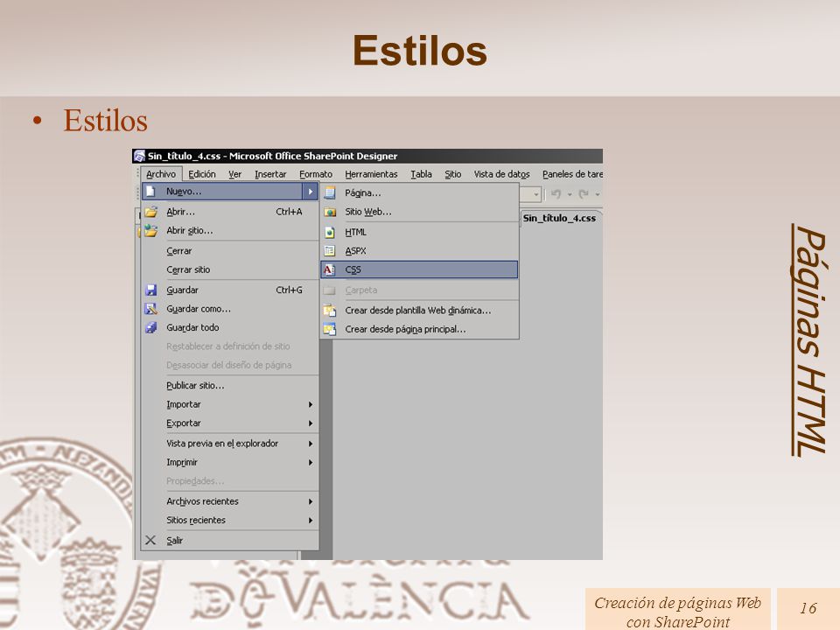Viewport: 840px width, 630px height.
Task: Expand the Nuevo submenu arrow
Action: [x=310, y=192]
